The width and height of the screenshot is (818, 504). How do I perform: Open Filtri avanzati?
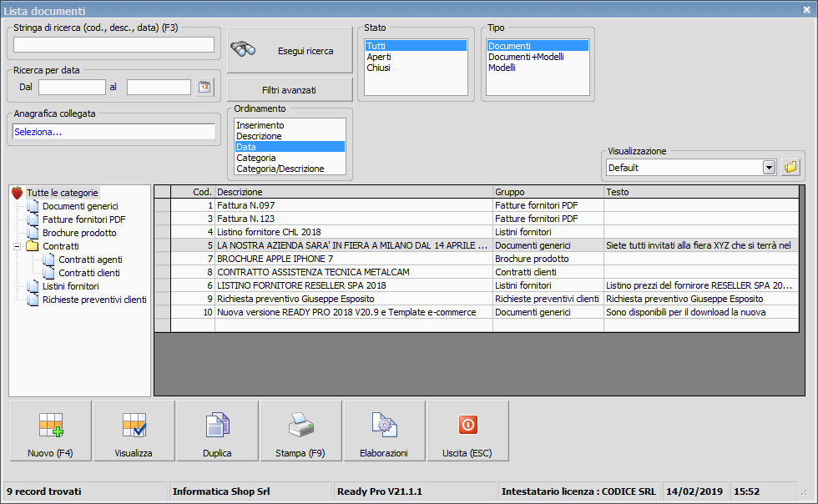click(x=290, y=90)
